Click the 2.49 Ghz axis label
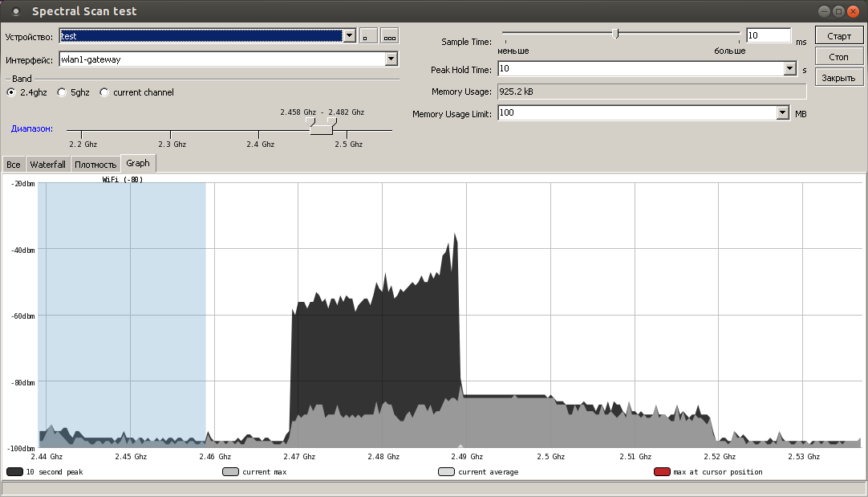The height and width of the screenshot is (497, 868). click(467, 457)
